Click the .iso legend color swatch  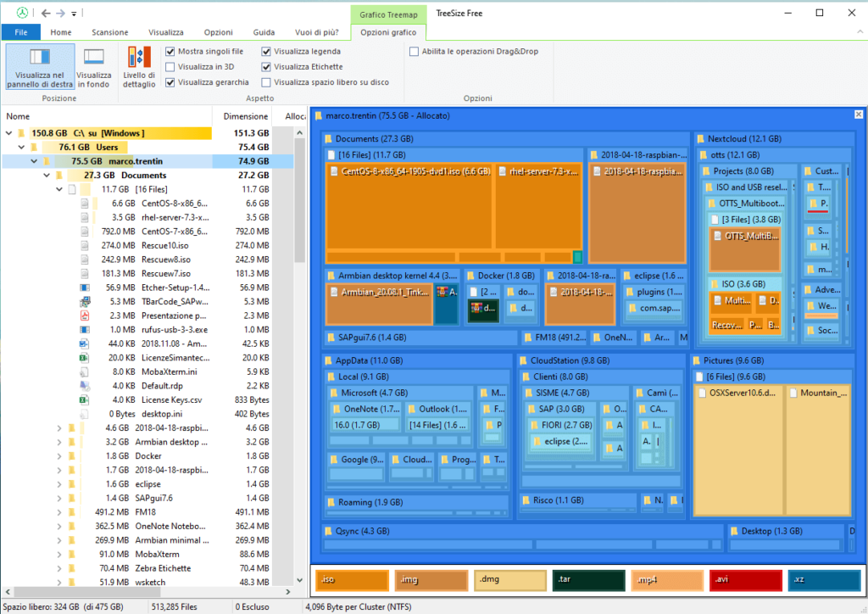point(352,580)
